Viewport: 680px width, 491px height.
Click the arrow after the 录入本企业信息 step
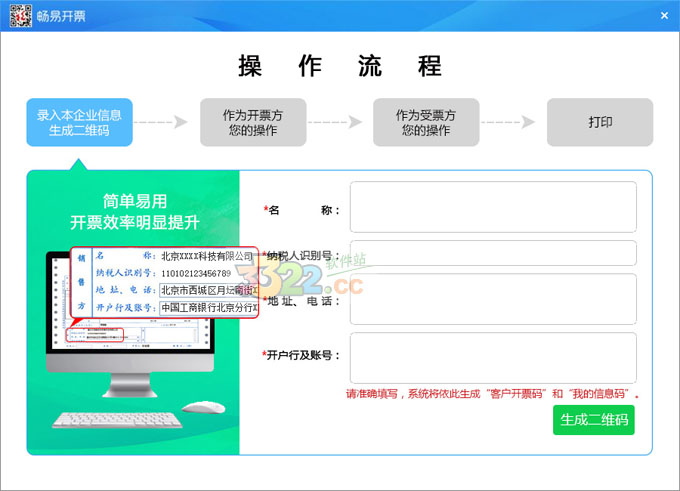[x=163, y=122]
